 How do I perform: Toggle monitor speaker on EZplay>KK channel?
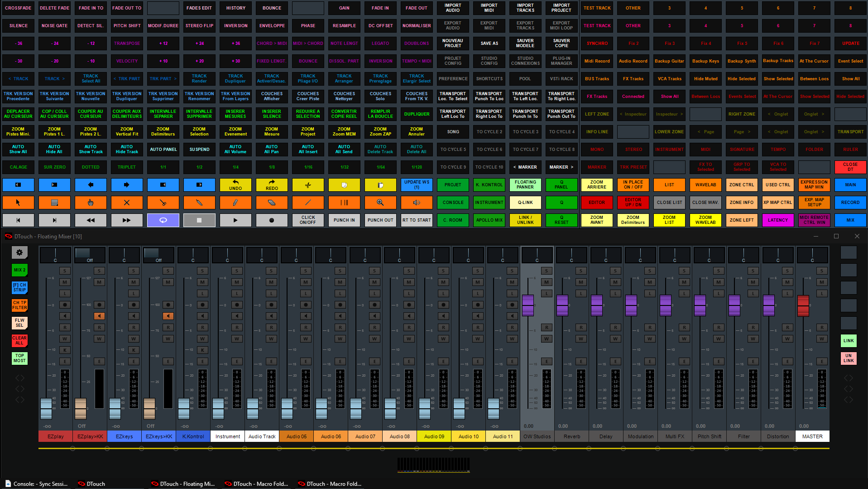(x=99, y=316)
